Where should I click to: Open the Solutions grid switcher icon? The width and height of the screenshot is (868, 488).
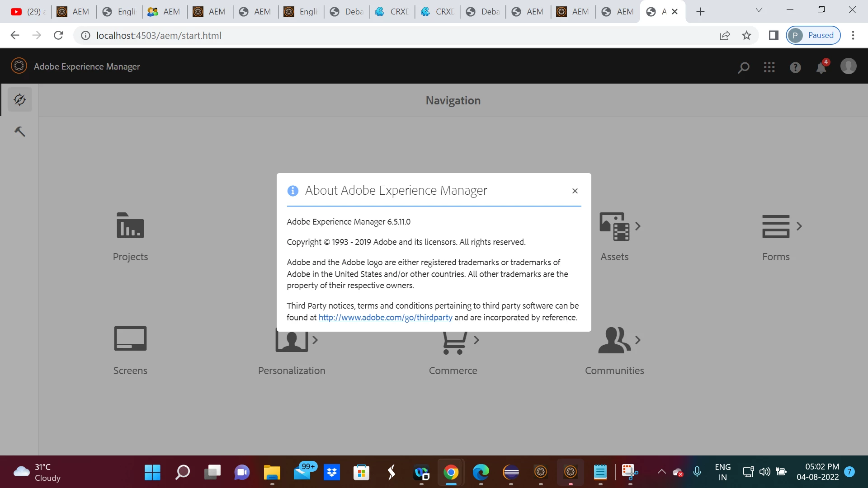769,67
